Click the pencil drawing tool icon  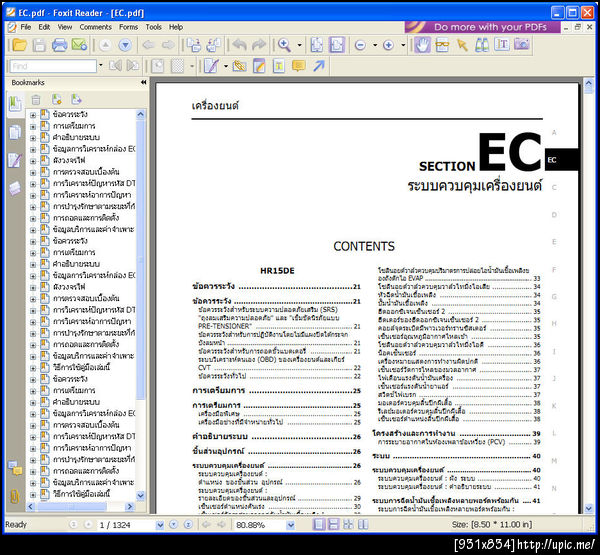211,66
